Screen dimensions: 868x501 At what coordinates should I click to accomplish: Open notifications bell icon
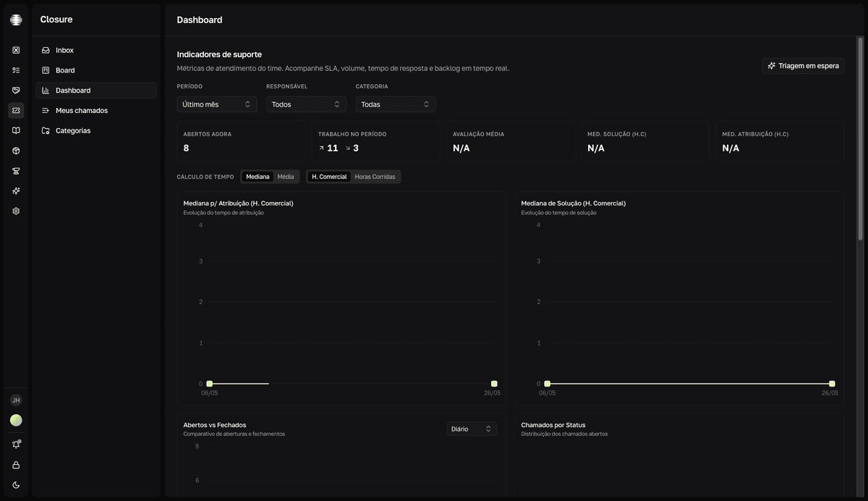16,445
